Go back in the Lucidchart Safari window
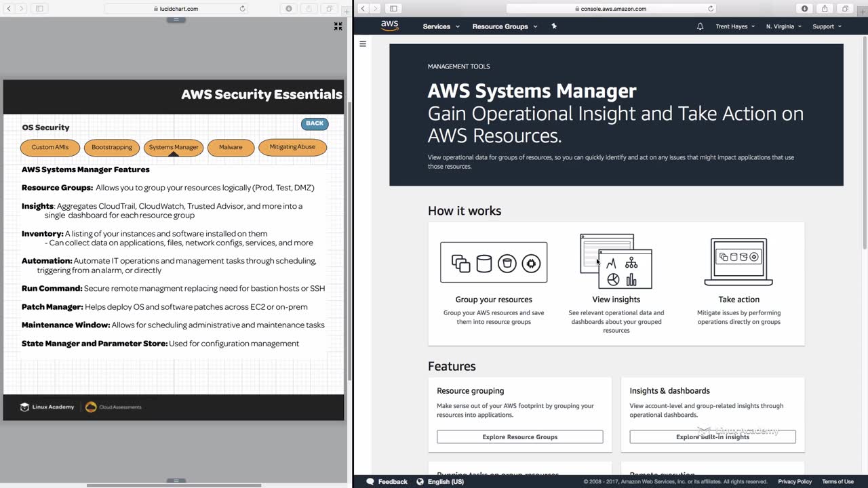The image size is (868, 488). click(x=9, y=9)
